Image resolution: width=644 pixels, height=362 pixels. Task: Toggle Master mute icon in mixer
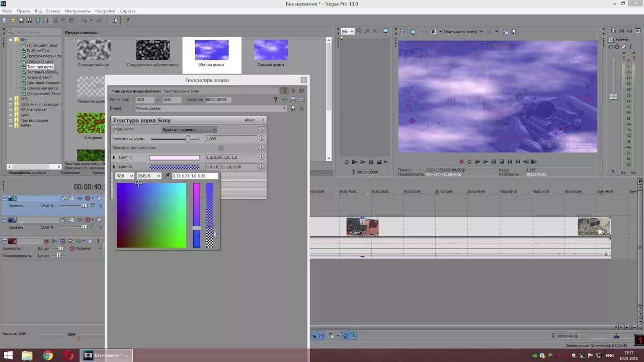coord(624,47)
